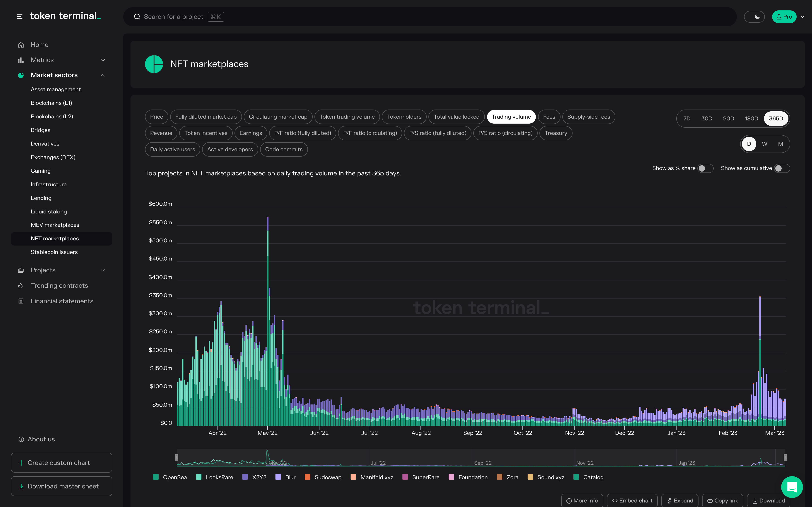Collapse the Market sectors section
Viewport: 812px width, 507px height.
coord(103,75)
